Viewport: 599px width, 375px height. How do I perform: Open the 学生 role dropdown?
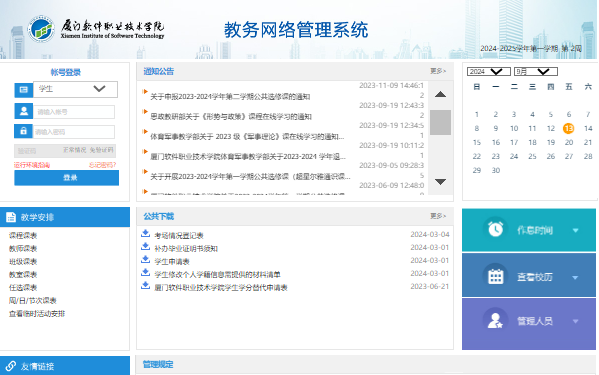[75, 89]
